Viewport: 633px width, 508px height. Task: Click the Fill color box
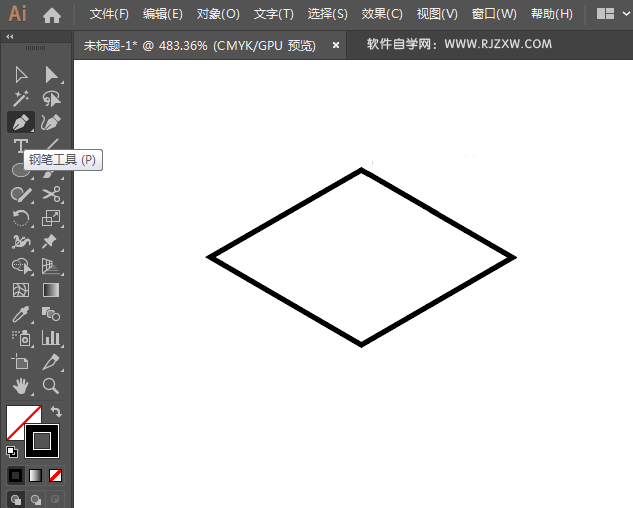(17, 415)
